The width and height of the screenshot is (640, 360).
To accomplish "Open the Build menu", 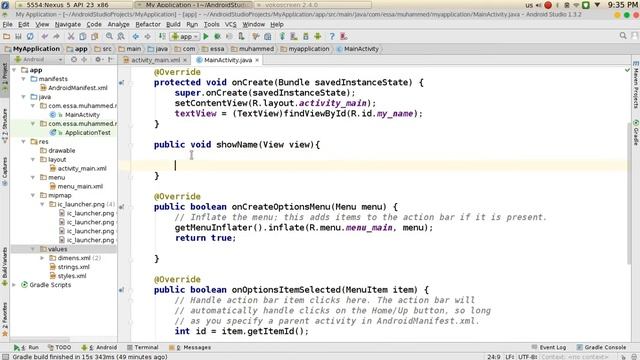I will coord(173,24).
